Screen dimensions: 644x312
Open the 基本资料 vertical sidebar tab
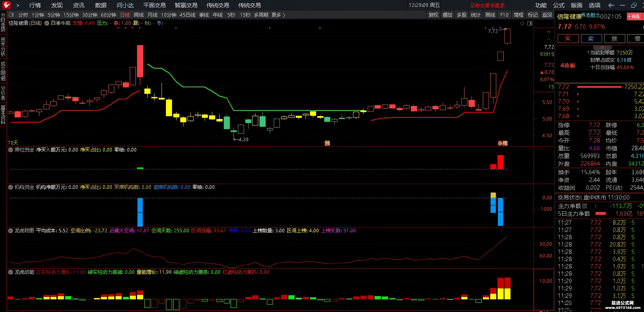3,115
